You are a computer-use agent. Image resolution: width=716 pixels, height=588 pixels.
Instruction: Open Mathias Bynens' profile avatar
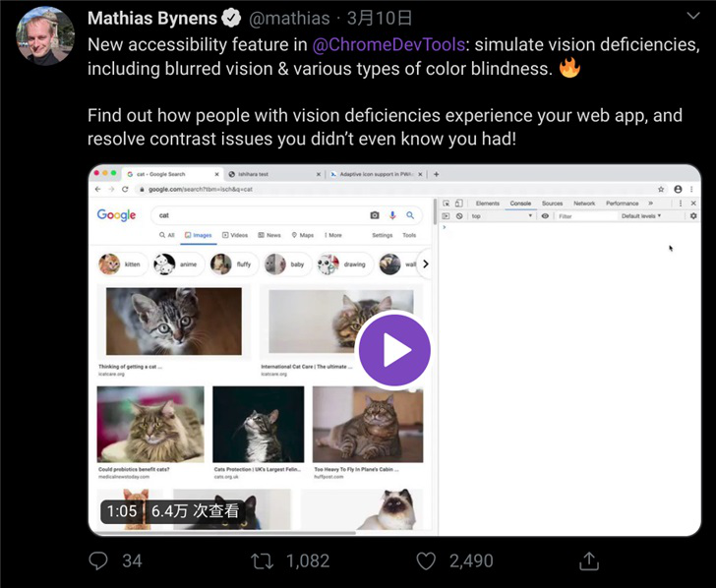coord(44,35)
